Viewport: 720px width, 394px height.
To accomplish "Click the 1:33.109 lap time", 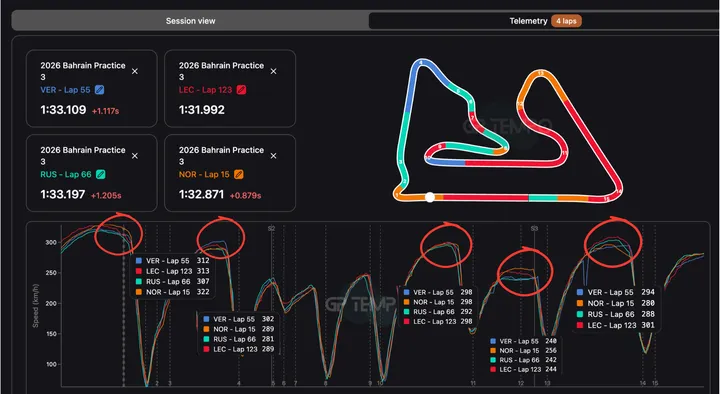I will click(x=63, y=110).
